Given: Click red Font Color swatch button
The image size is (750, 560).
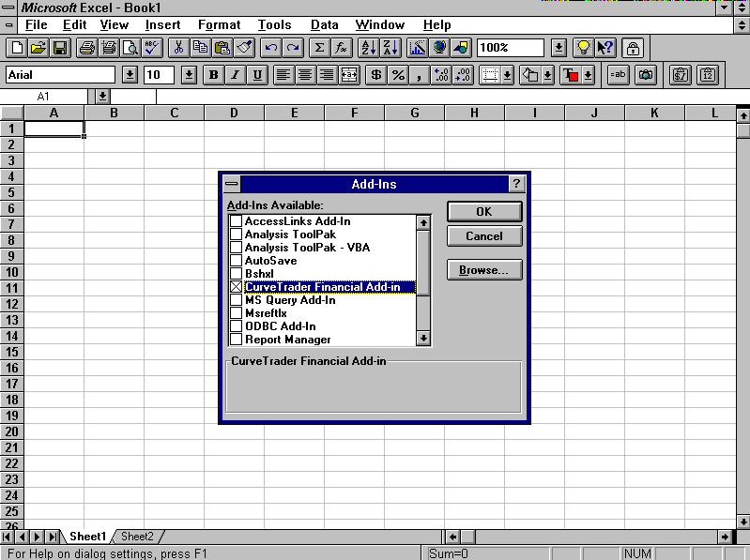Looking at the screenshot, I should [x=571, y=75].
